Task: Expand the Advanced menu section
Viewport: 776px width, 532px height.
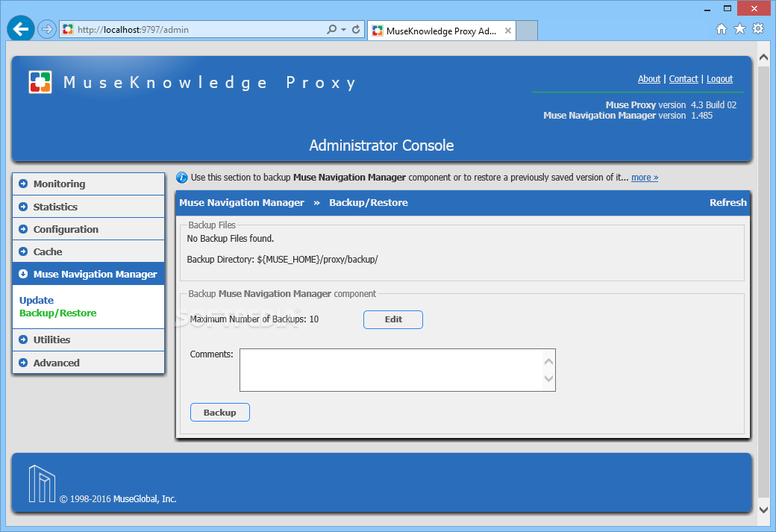Action: point(89,363)
